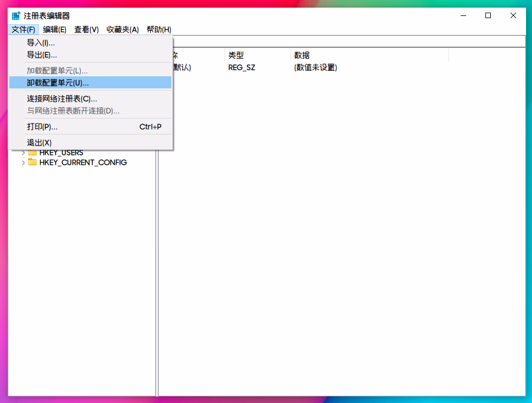Open the 查看(V) menu
This screenshot has width=532, height=403.
[x=86, y=30]
